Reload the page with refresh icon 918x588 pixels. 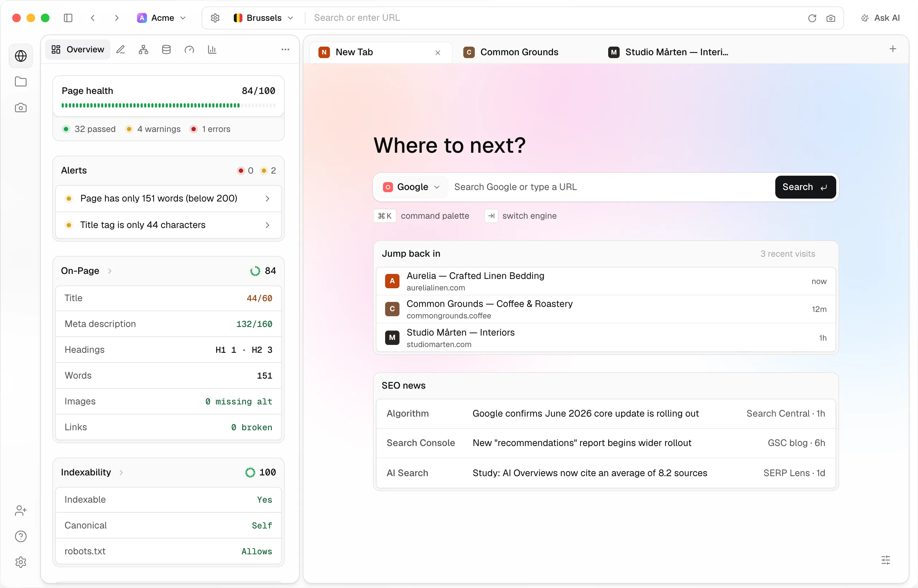point(812,18)
